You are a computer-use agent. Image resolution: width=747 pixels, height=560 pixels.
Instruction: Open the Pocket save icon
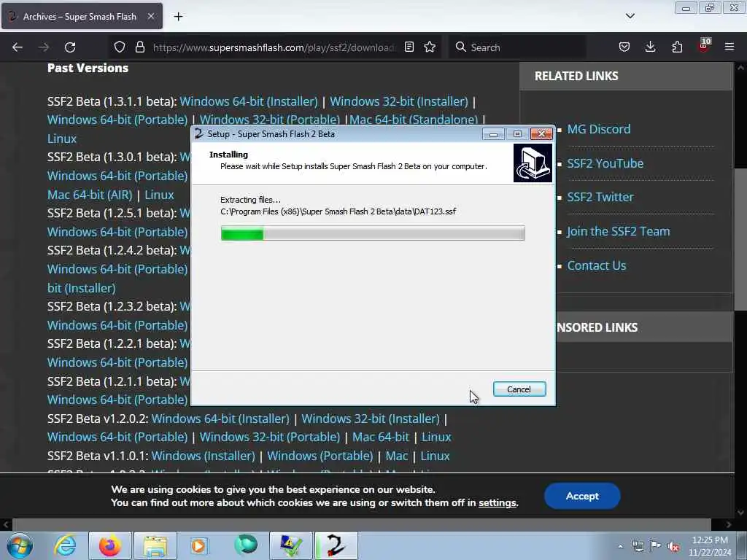pos(624,47)
